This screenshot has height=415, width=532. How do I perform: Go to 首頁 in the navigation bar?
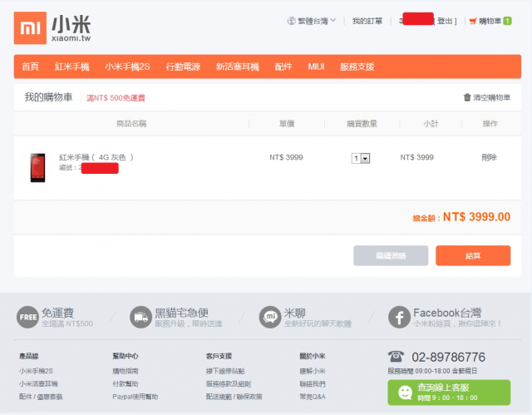click(x=31, y=67)
